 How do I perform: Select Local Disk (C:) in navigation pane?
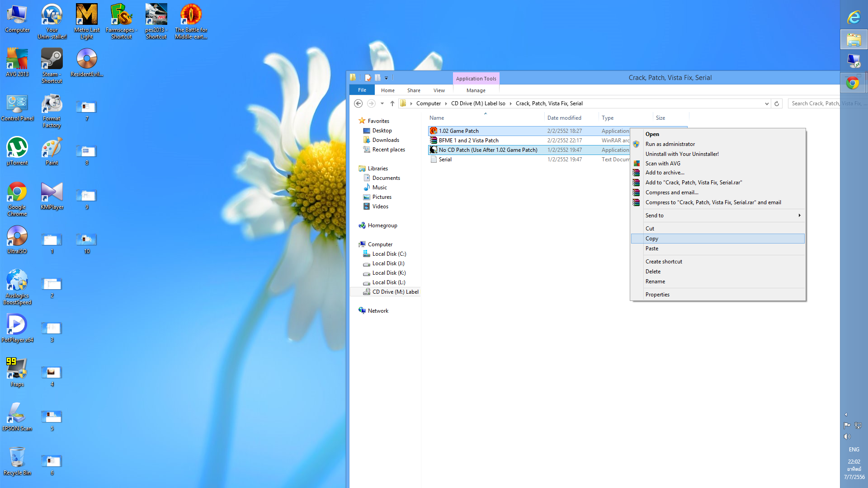(x=389, y=254)
